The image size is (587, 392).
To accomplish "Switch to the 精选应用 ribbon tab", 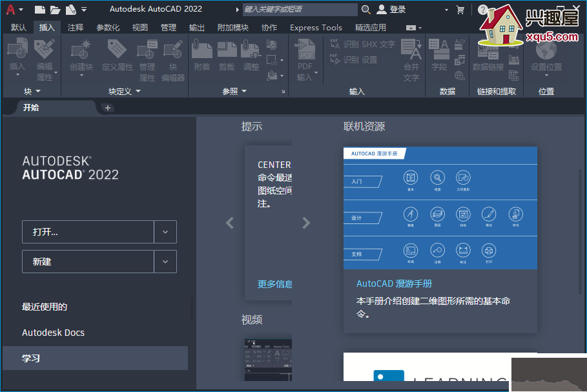I will tap(370, 27).
